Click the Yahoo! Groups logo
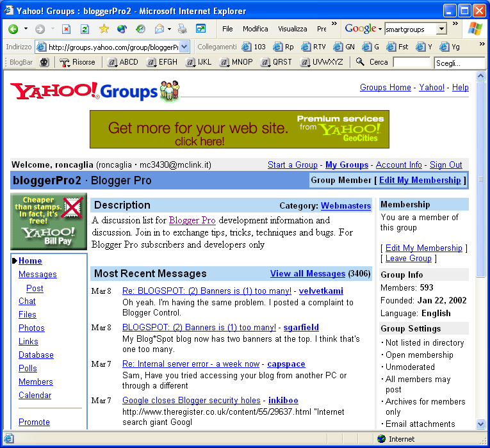This screenshot has width=490, height=448. pyautogui.click(x=95, y=91)
